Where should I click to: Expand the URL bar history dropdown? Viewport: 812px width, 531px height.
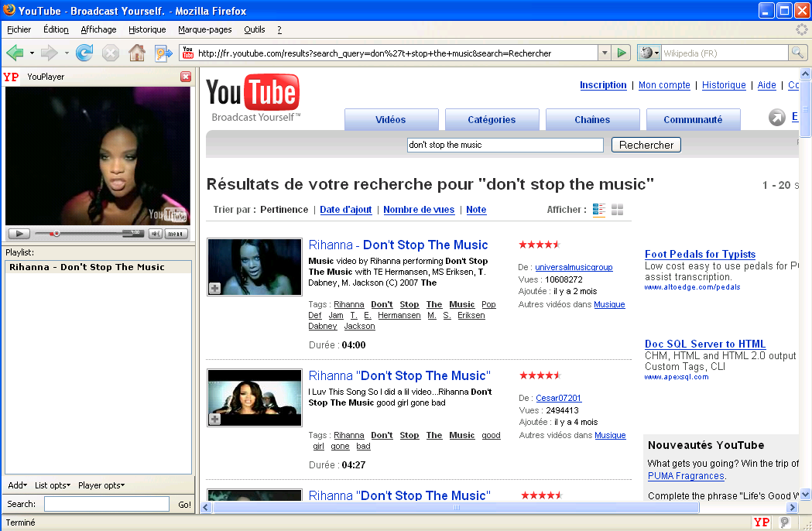pyautogui.click(x=605, y=53)
